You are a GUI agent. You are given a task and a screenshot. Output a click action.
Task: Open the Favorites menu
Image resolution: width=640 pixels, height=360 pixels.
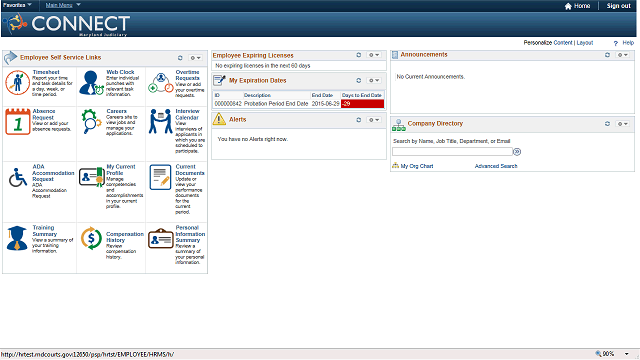click(x=17, y=5)
